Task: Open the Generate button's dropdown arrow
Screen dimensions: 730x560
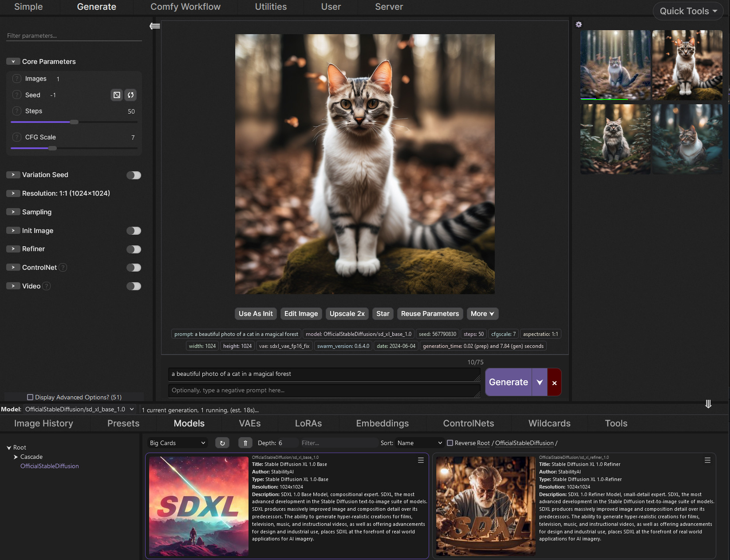Action: [x=540, y=382]
